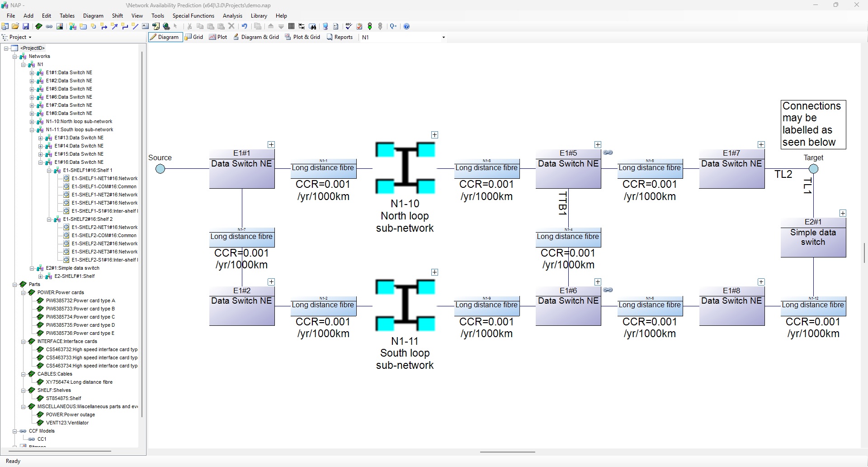868x467 pixels.
Task: Open project with the folder icon
Action: (x=15, y=27)
